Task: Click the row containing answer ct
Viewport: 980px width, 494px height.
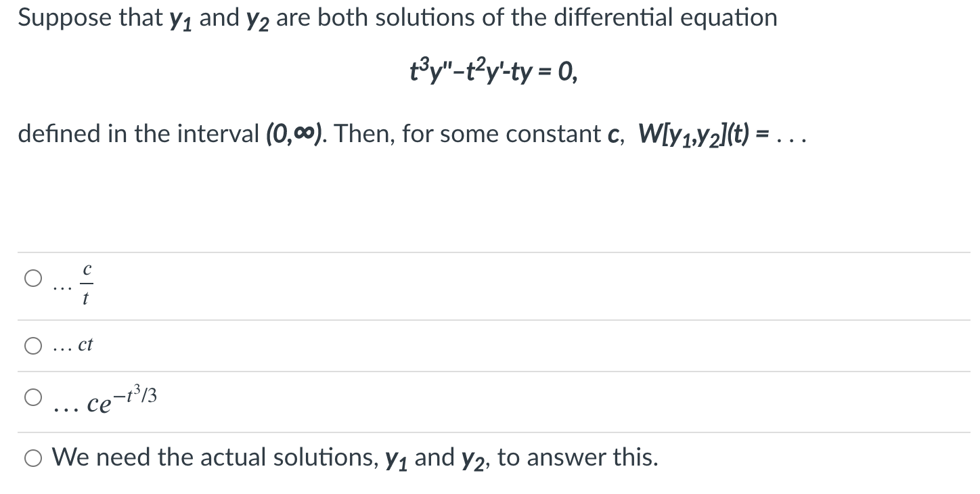Action: 474,345
